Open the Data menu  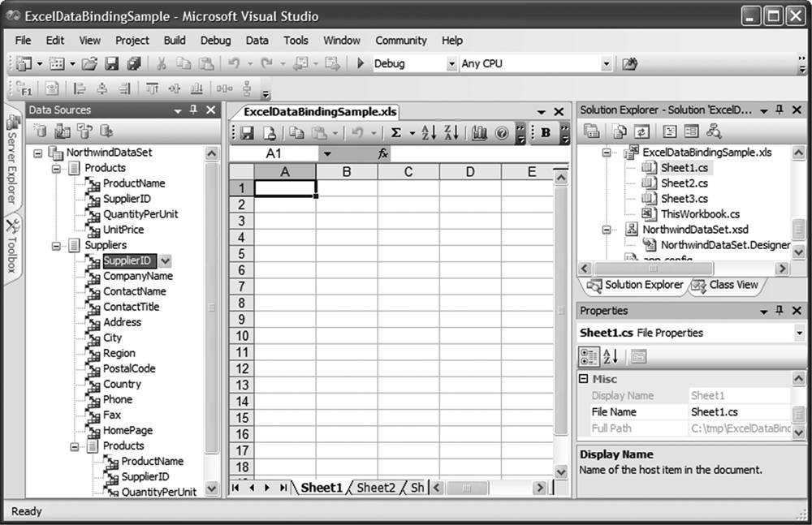257,41
